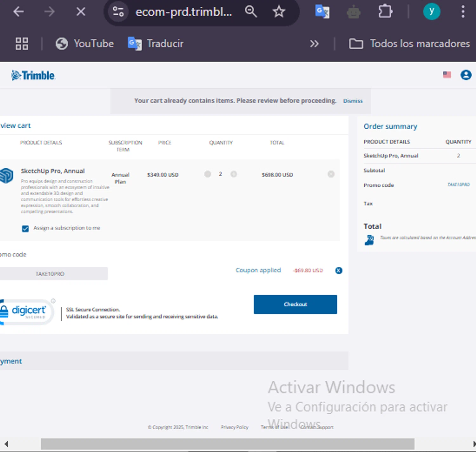The width and height of the screenshot is (476, 452).
Task: Click the DigiCert secured badge
Action: click(x=27, y=312)
